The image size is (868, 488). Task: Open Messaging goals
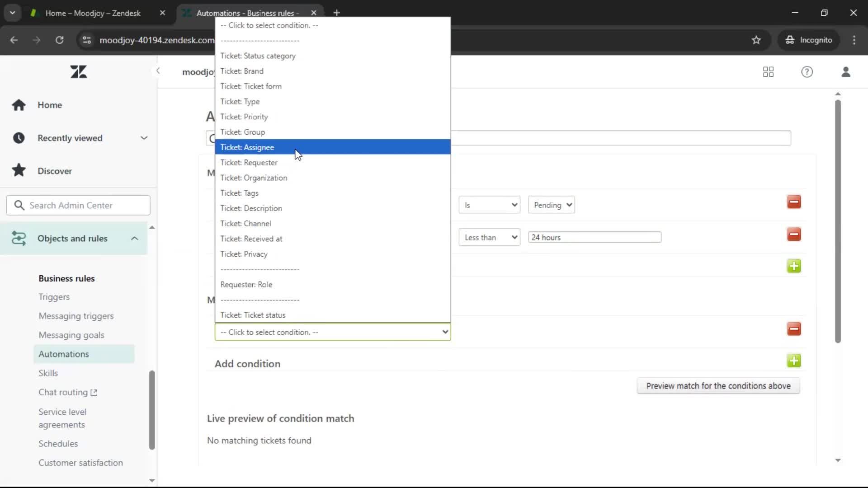[x=71, y=335]
